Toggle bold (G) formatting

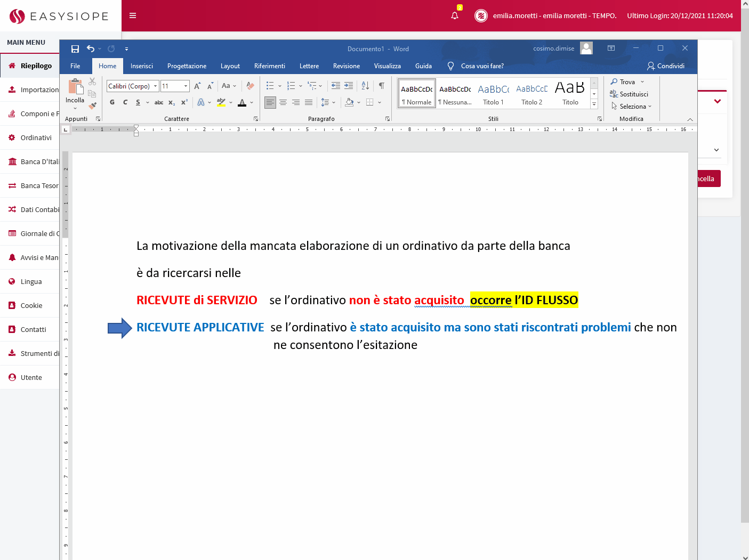(112, 102)
